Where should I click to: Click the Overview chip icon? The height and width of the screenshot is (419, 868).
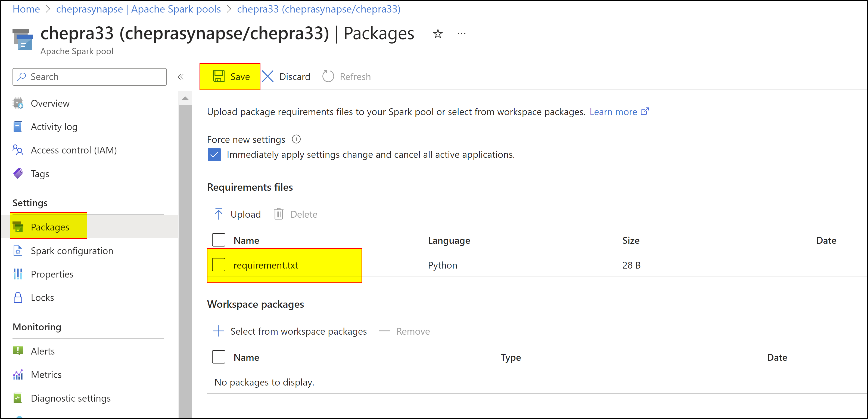pyautogui.click(x=18, y=103)
